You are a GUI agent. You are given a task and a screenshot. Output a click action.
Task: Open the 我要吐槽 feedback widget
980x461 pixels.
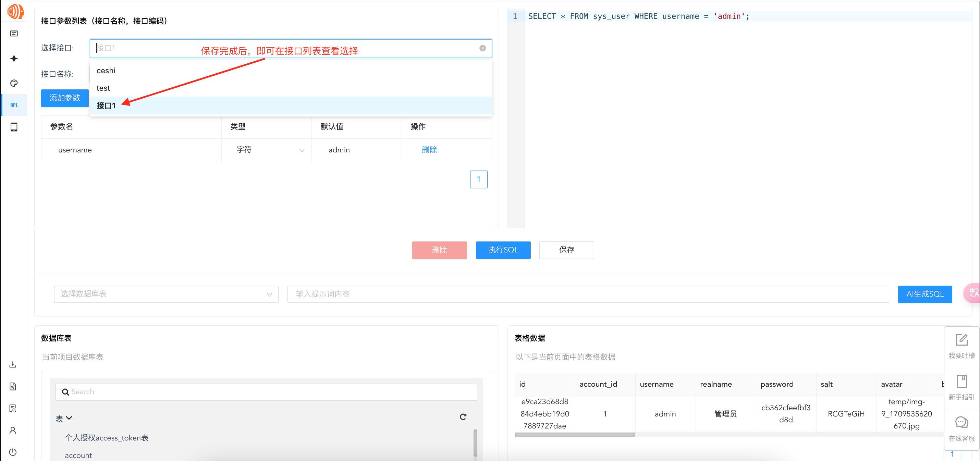click(961, 347)
